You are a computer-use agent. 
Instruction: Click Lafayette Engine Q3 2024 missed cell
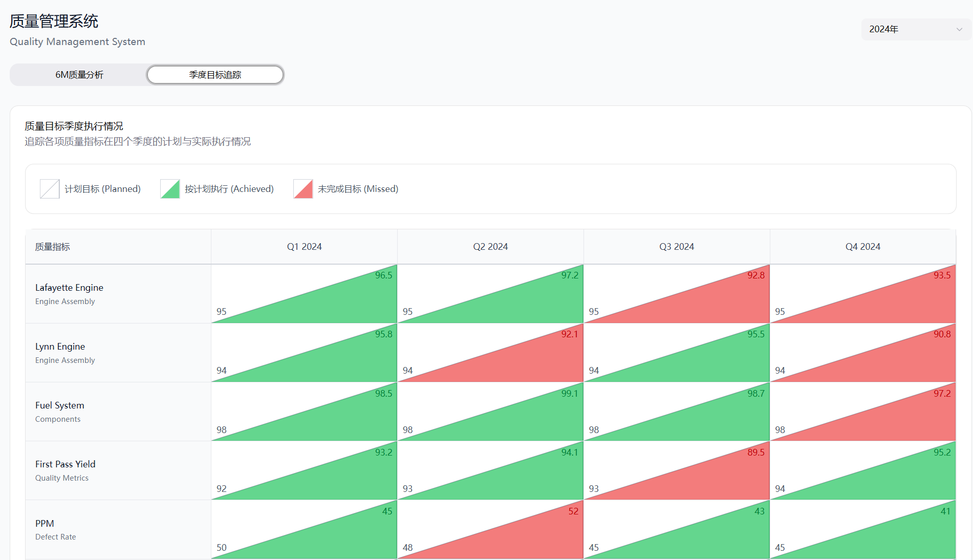pos(677,294)
